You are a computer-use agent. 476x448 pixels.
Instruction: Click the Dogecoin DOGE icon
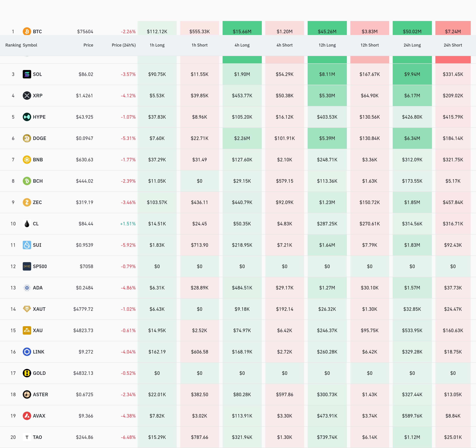point(27,138)
